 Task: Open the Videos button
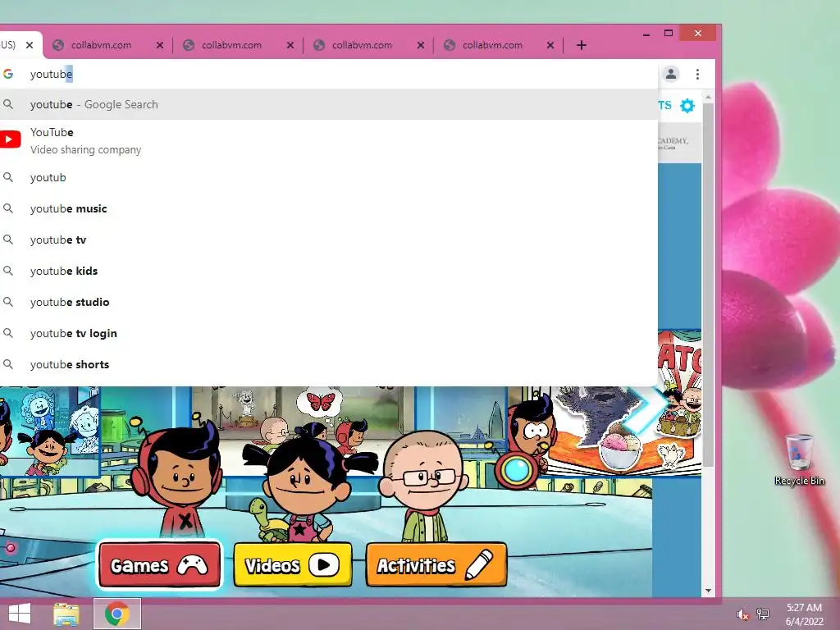[293, 564]
